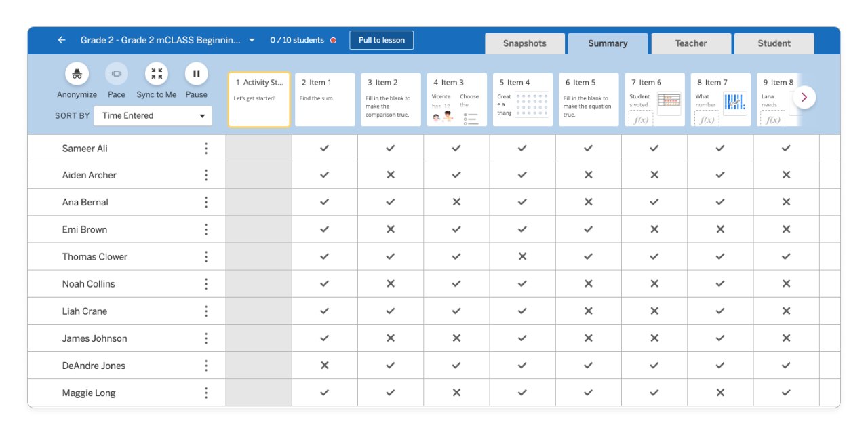Open the three-dot menu for DeAndre Jones
Screen dimensions: 868x434
pos(206,366)
